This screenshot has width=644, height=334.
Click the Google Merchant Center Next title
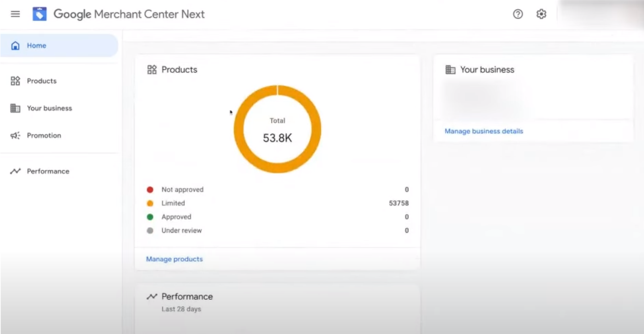pos(129,14)
